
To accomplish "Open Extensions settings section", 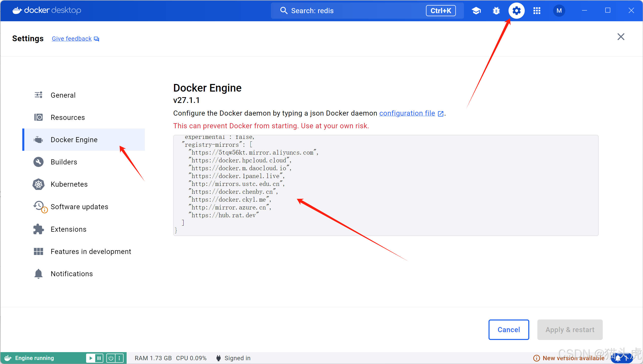I will point(69,229).
